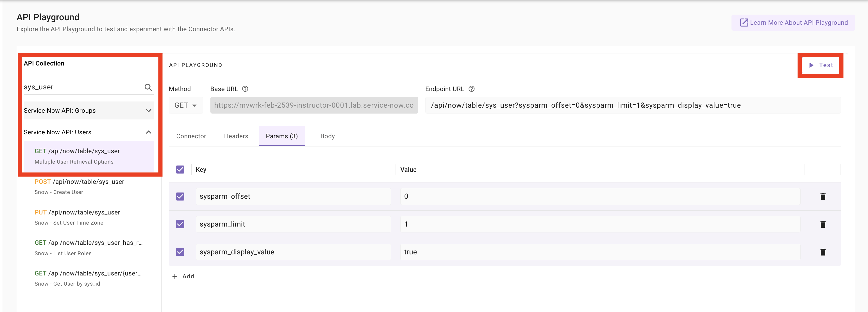Edit the sysparm_display_value value field showing true

[x=600, y=252]
